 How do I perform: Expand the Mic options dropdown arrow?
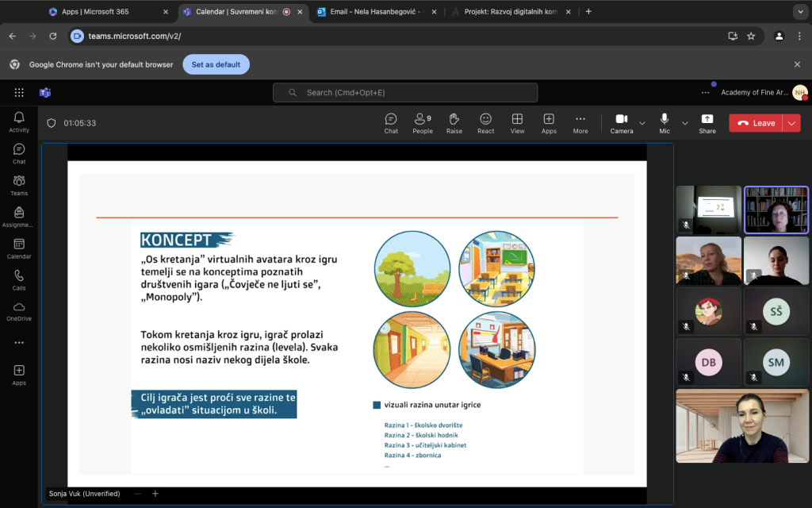pos(685,123)
